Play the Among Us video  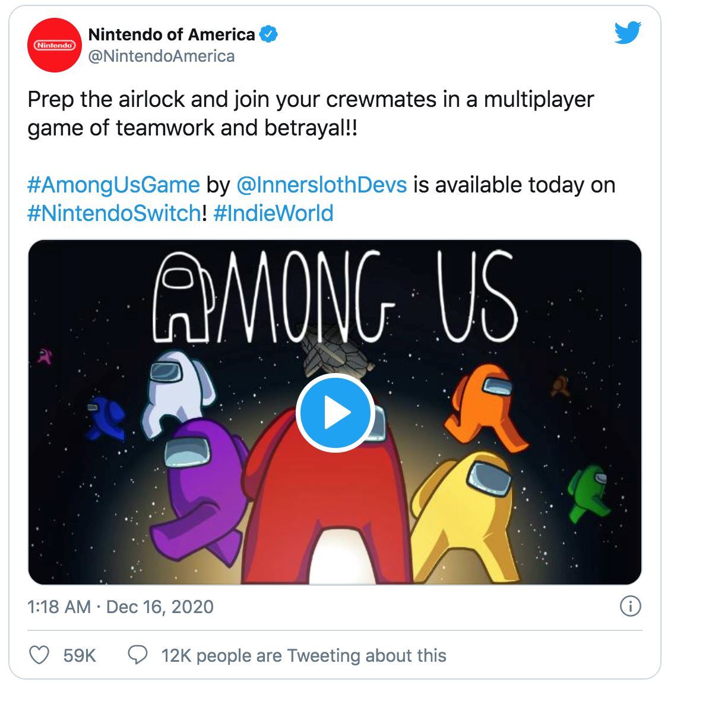335,413
